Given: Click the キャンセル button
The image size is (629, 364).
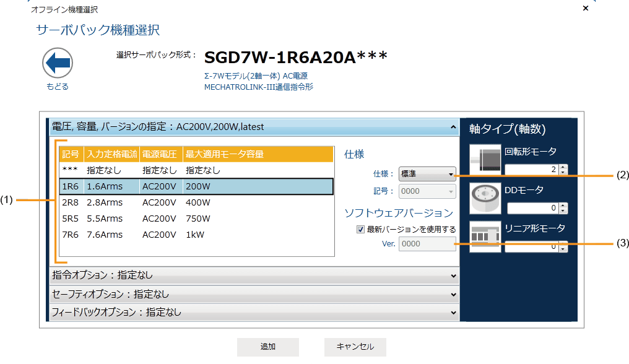Looking at the screenshot, I should tap(355, 347).
